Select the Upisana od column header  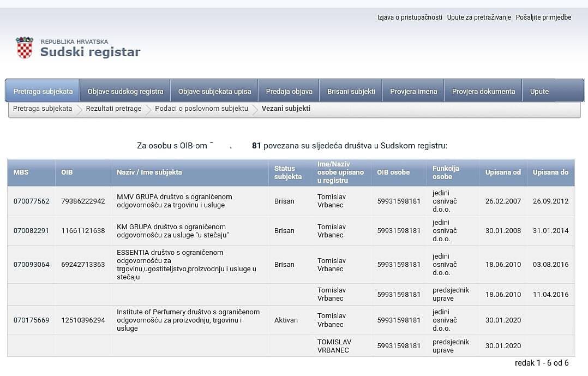(502, 172)
